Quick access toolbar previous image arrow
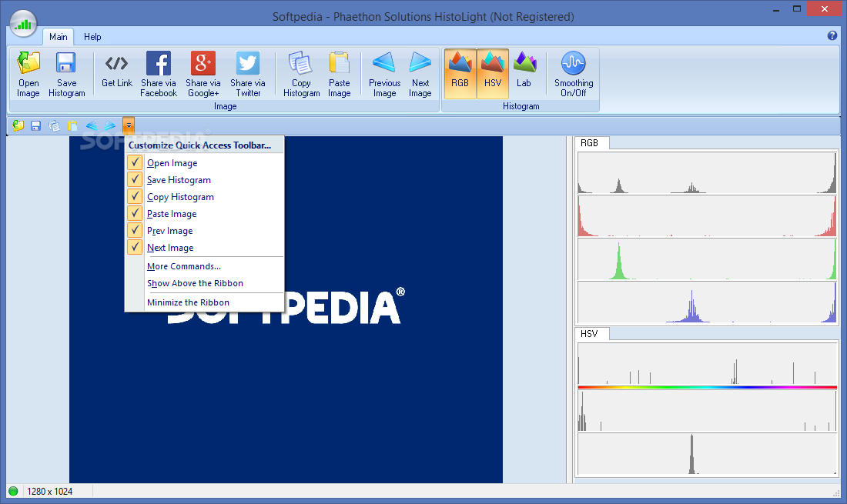 [x=92, y=125]
